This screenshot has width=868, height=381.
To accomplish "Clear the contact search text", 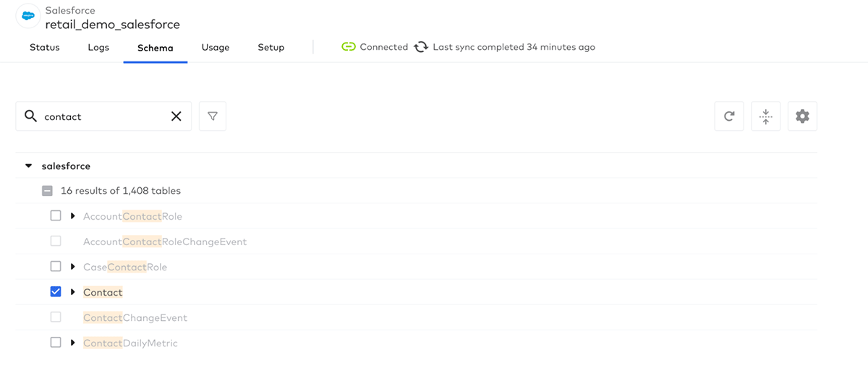I will 176,116.
